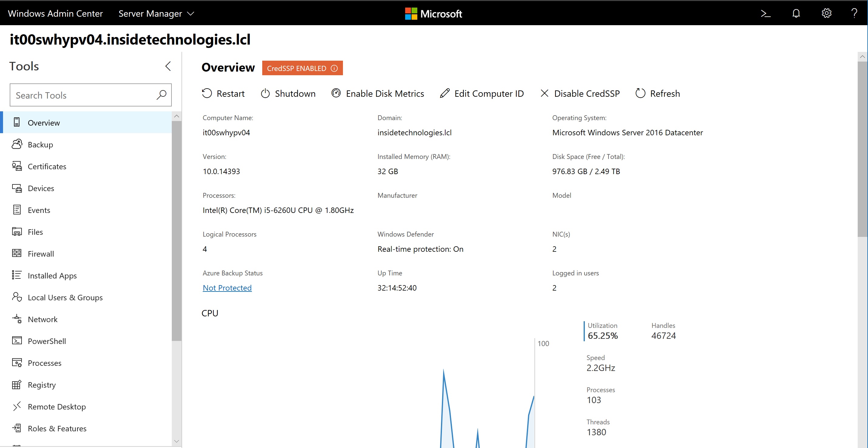Viewport: 868px width, 448px height.
Task: Click the Certificates icon in sidebar
Action: (17, 166)
